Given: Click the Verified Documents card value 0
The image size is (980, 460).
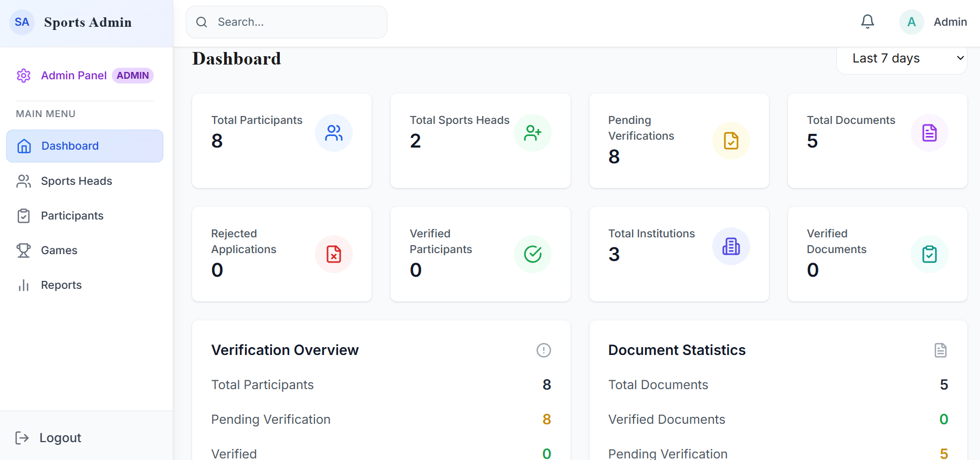Looking at the screenshot, I should tap(813, 270).
